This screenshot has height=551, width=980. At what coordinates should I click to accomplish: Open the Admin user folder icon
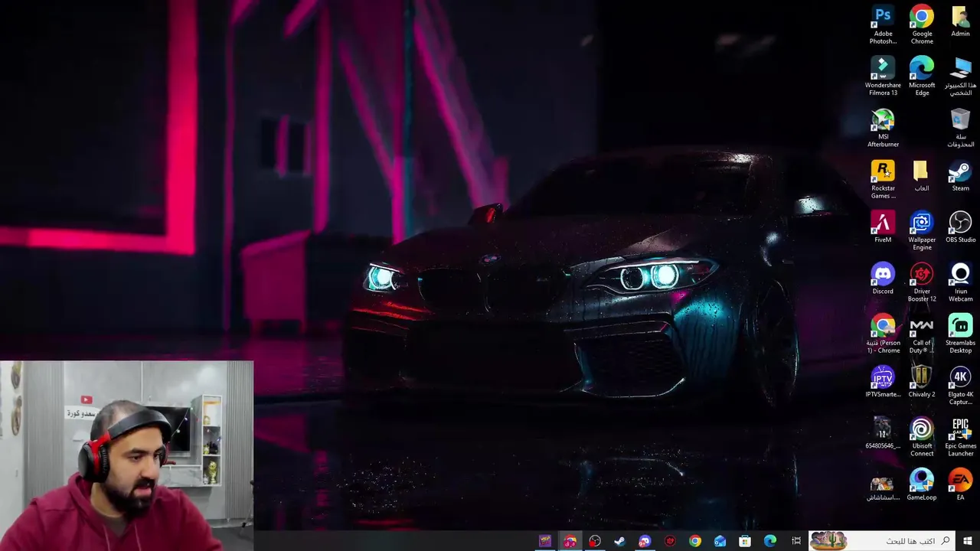click(960, 21)
